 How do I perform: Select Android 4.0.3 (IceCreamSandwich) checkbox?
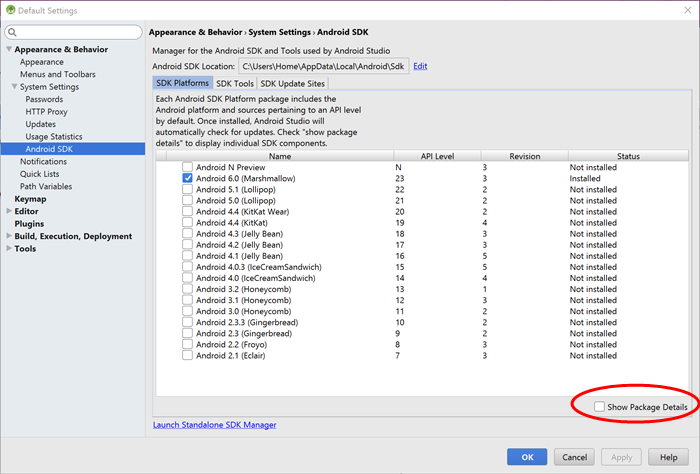tap(188, 266)
